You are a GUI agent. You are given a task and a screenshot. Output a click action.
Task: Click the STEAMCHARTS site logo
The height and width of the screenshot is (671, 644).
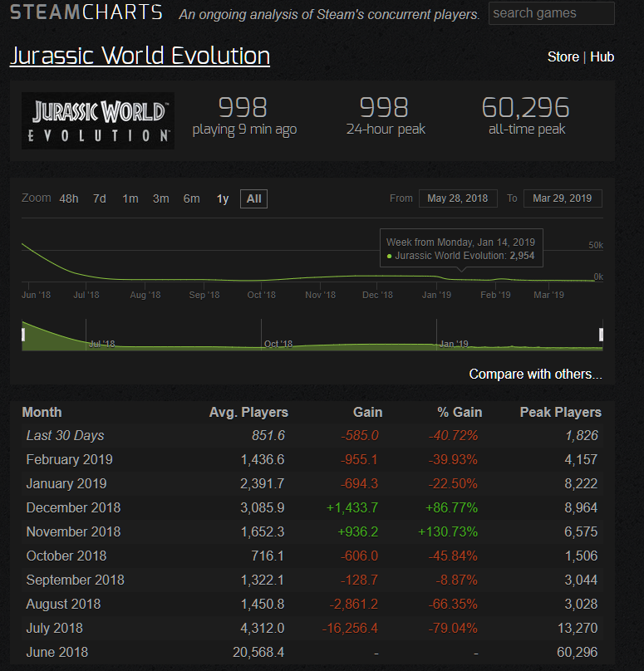[86, 12]
